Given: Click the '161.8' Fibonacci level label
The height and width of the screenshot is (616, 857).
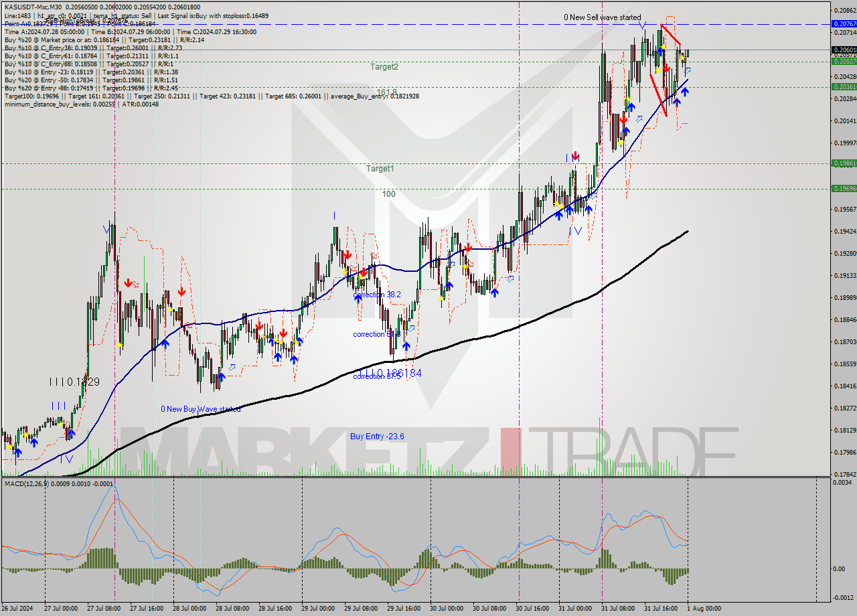Looking at the screenshot, I should 387,92.
